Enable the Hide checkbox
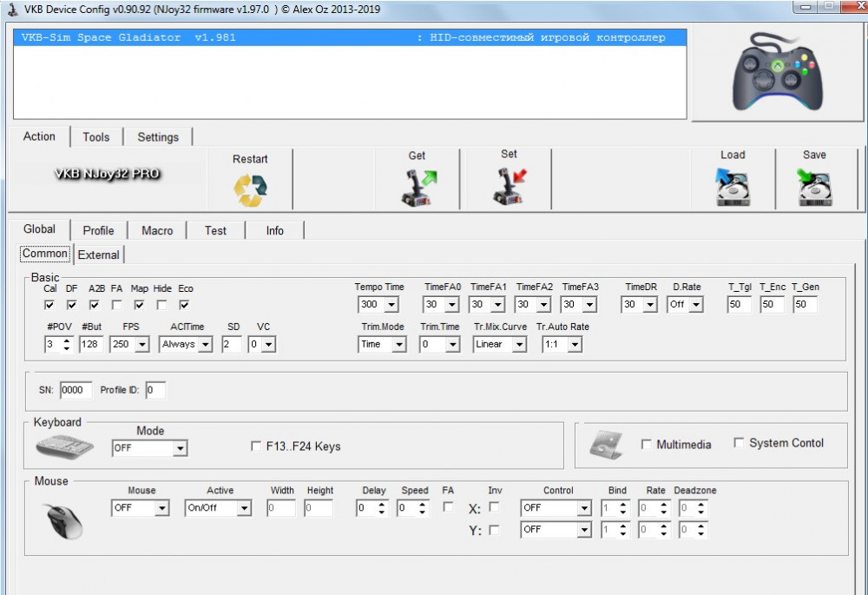The height and width of the screenshot is (595, 868). [x=161, y=305]
